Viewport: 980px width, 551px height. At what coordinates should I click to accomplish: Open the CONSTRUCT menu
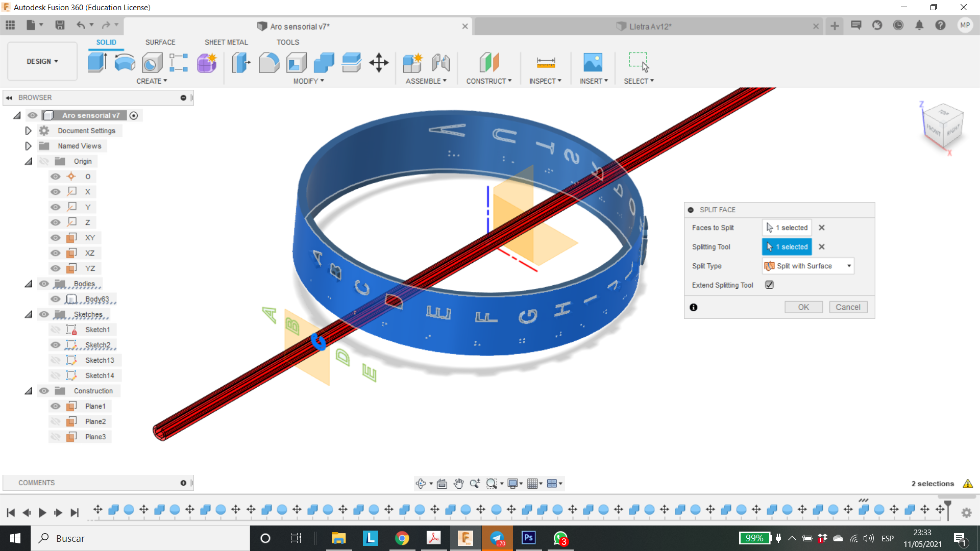coord(488,81)
